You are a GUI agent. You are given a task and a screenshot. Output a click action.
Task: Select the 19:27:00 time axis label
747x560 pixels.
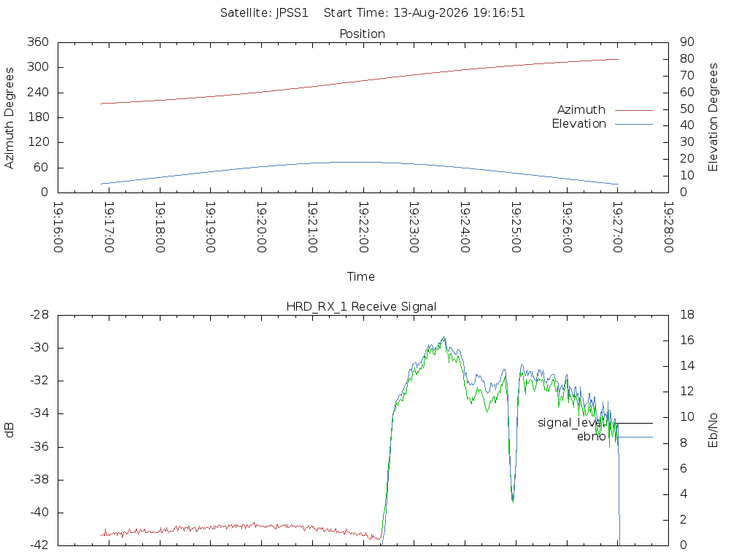point(618,227)
